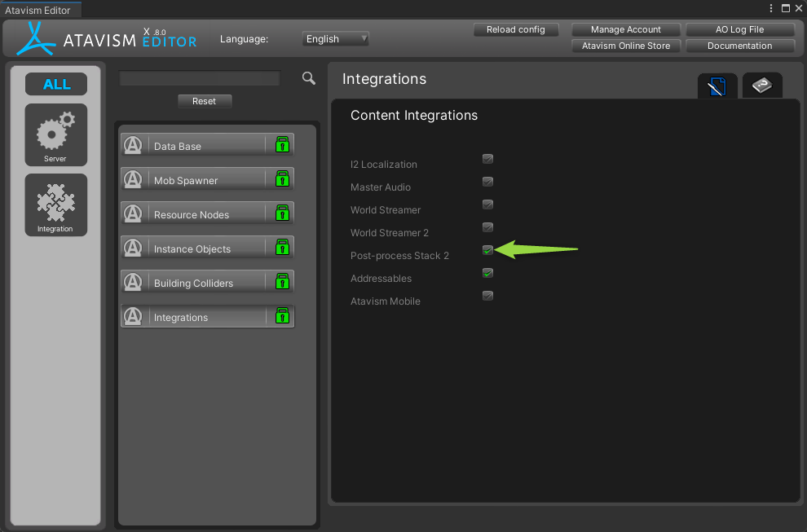The width and height of the screenshot is (807, 532).
Task: Open the Server category icon
Action: [55, 134]
